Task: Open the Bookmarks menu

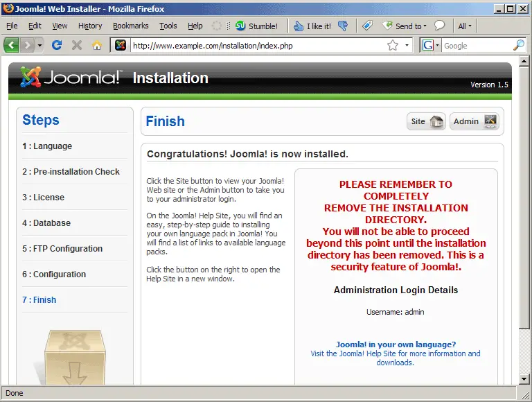Action: [x=131, y=26]
